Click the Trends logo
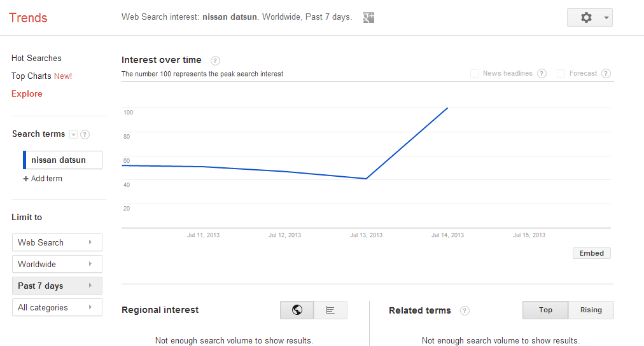The image size is (644, 346). click(x=28, y=18)
